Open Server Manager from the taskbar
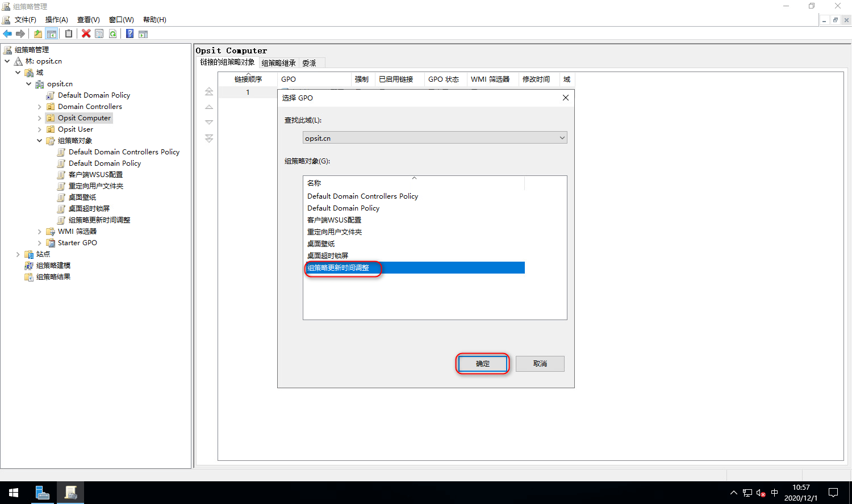The width and height of the screenshot is (852, 504). coord(42,493)
